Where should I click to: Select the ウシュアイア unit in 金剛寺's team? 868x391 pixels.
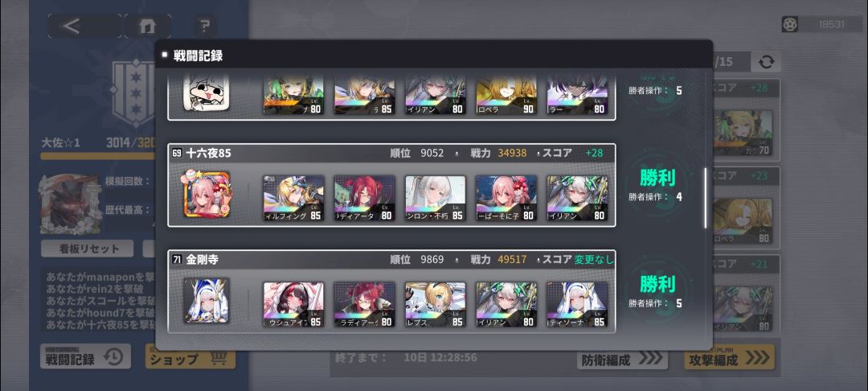coord(293,305)
